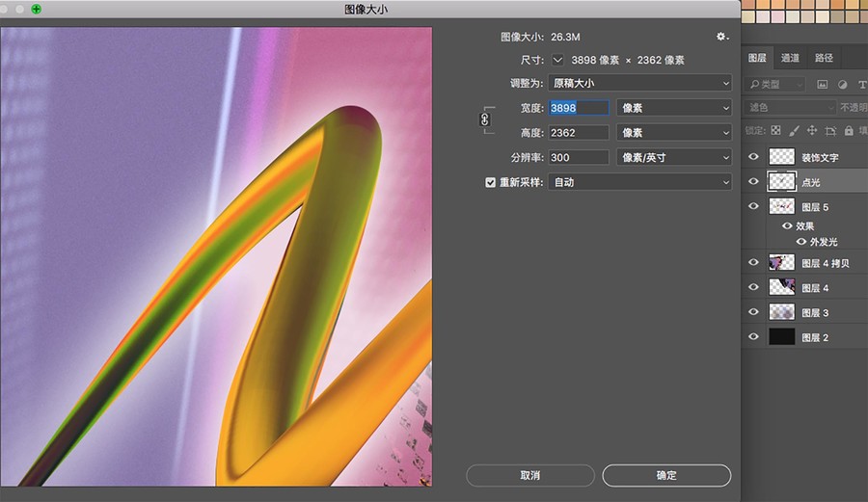Hide the 图层 4 拷贝 layer
Screen dimensions: 868x502
pos(753,263)
